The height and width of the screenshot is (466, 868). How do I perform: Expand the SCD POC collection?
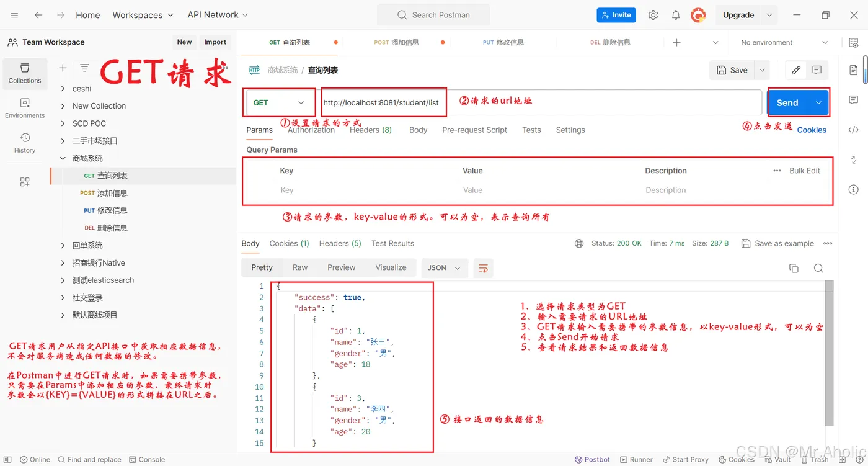pyautogui.click(x=63, y=123)
